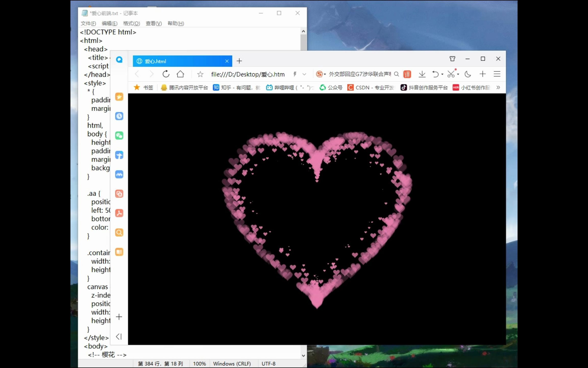Viewport: 588px width, 368px height.
Task: Reload the 爱心.html page
Action: coord(166,74)
